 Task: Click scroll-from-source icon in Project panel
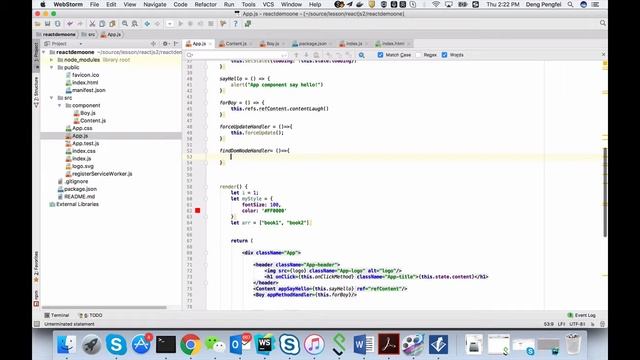click(x=153, y=44)
